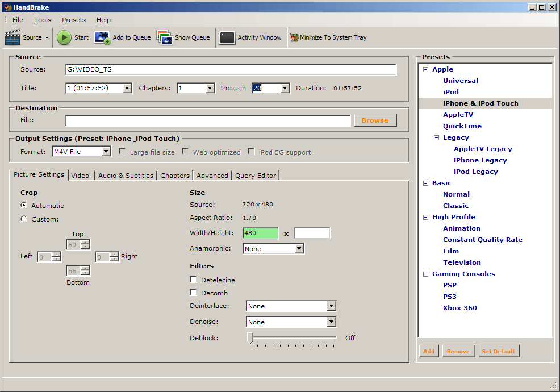Open the starting chapter dropdown
560x392 pixels.
coord(210,88)
